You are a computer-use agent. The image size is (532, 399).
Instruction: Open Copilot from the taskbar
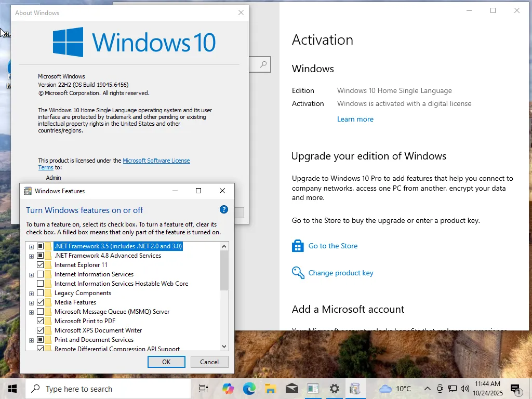point(228,389)
